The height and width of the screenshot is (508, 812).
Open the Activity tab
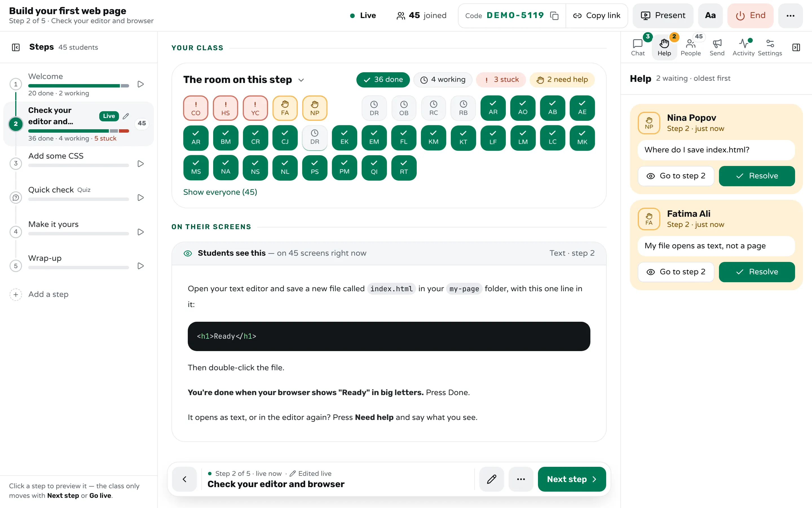(743, 47)
